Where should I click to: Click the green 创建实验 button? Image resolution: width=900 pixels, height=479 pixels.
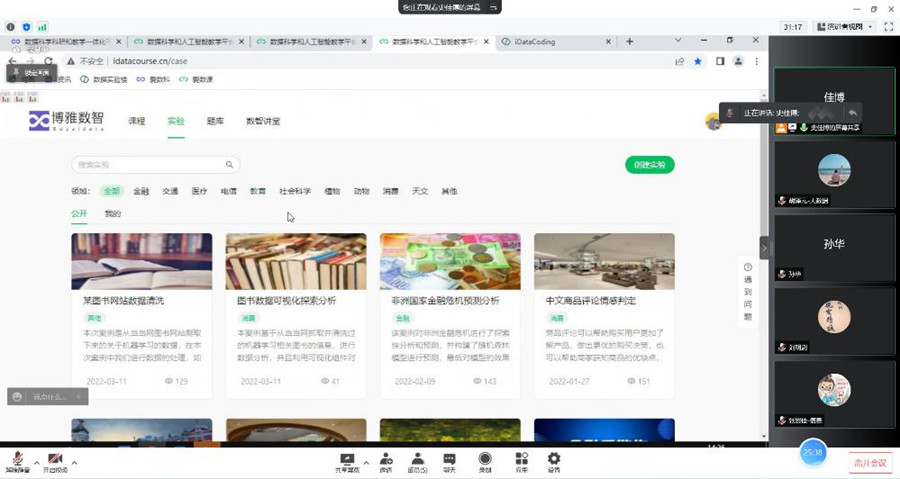(x=650, y=165)
